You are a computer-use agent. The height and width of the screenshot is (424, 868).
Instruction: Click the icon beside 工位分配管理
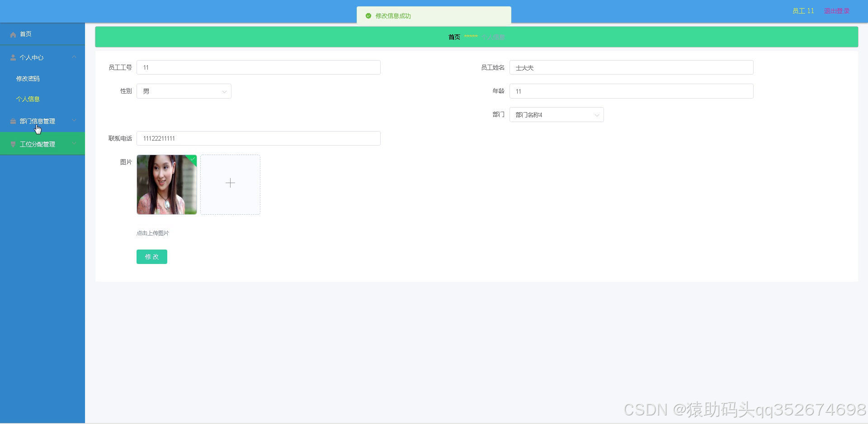click(x=13, y=144)
